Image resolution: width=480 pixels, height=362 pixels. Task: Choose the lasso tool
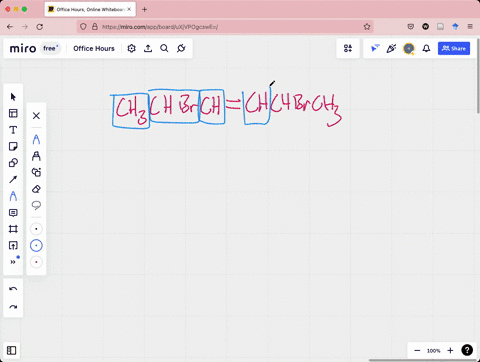(36, 205)
